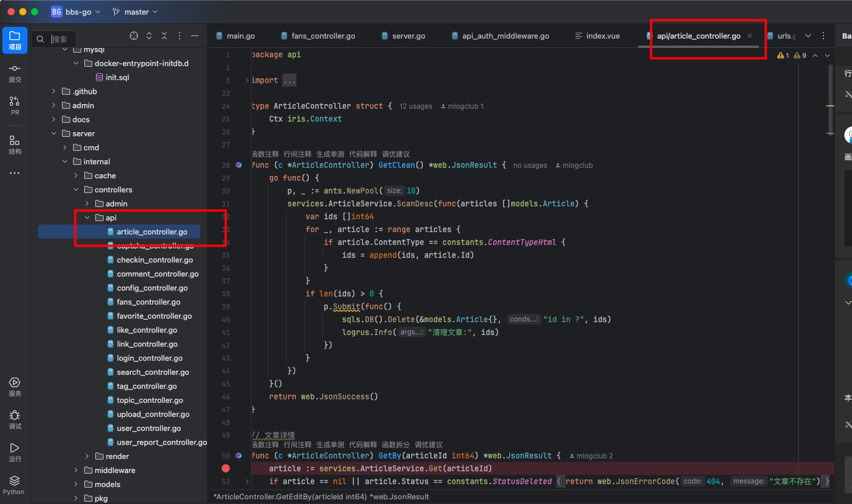
Task: Click 函数拆分 link above GetBy function
Action: pos(396,445)
